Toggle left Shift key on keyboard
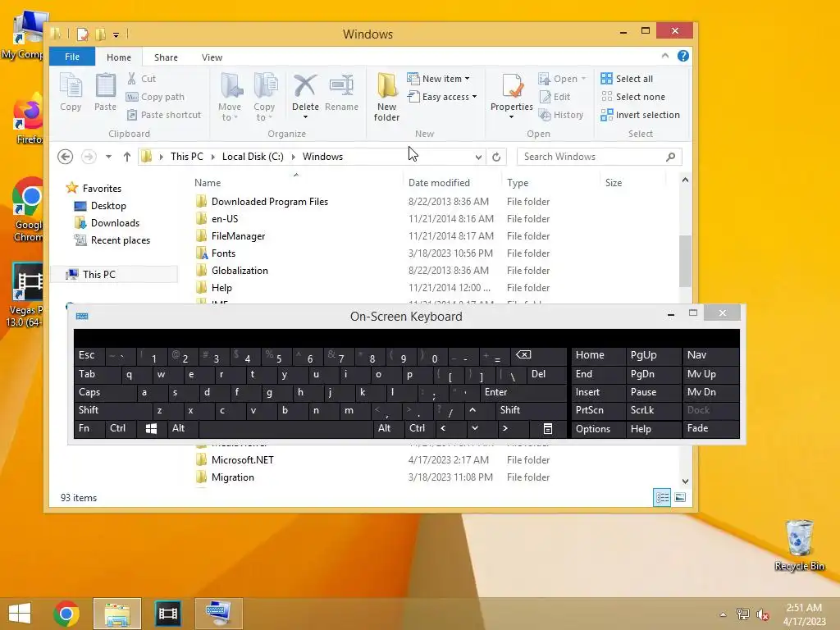The width and height of the screenshot is (840, 630). [113, 410]
